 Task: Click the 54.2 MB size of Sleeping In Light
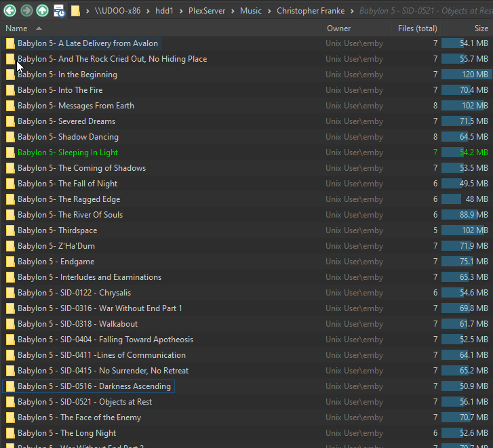pyautogui.click(x=474, y=152)
